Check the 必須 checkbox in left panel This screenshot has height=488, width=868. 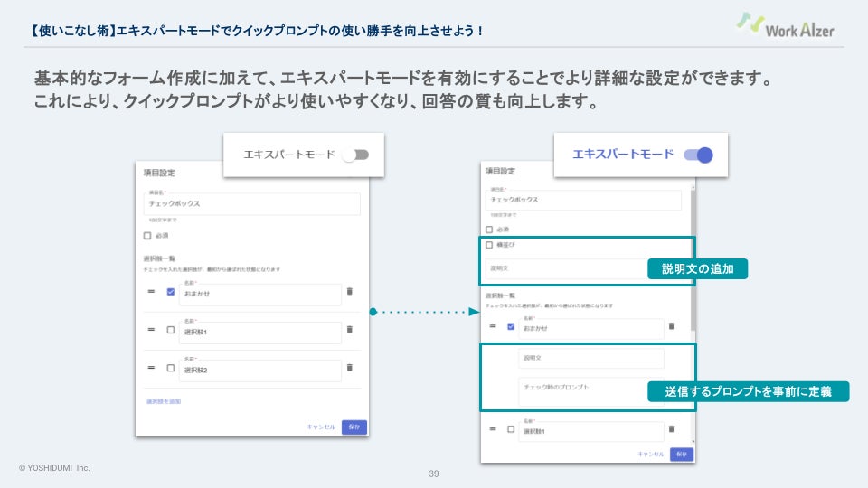click(x=147, y=236)
